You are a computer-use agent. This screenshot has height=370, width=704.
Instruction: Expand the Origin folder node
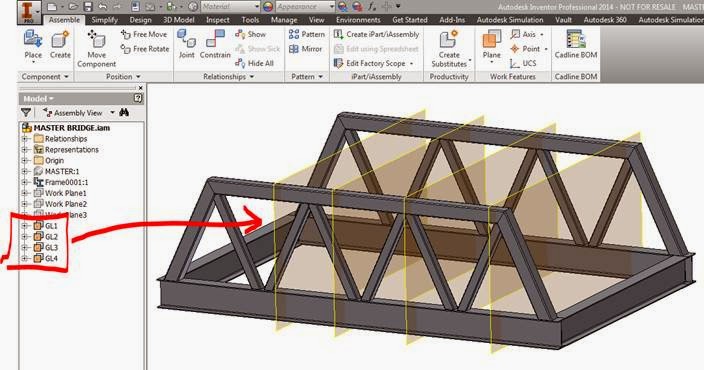[x=25, y=160]
